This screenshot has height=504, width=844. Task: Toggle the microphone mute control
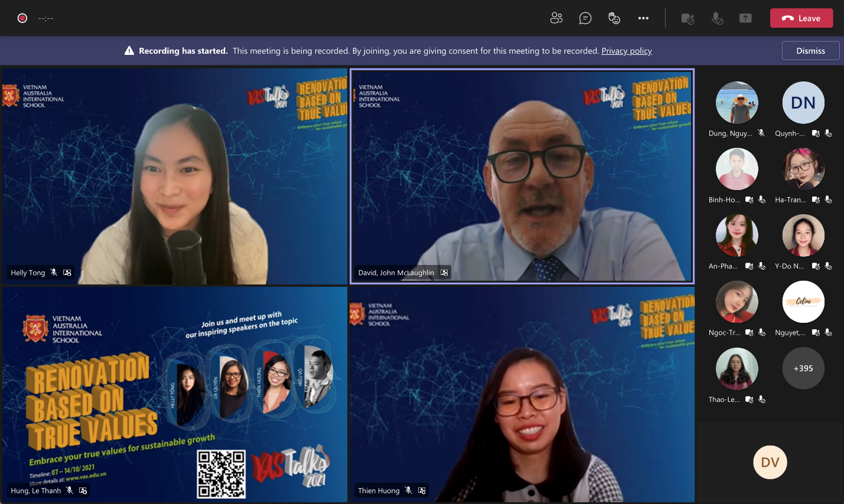(x=717, y=18)
